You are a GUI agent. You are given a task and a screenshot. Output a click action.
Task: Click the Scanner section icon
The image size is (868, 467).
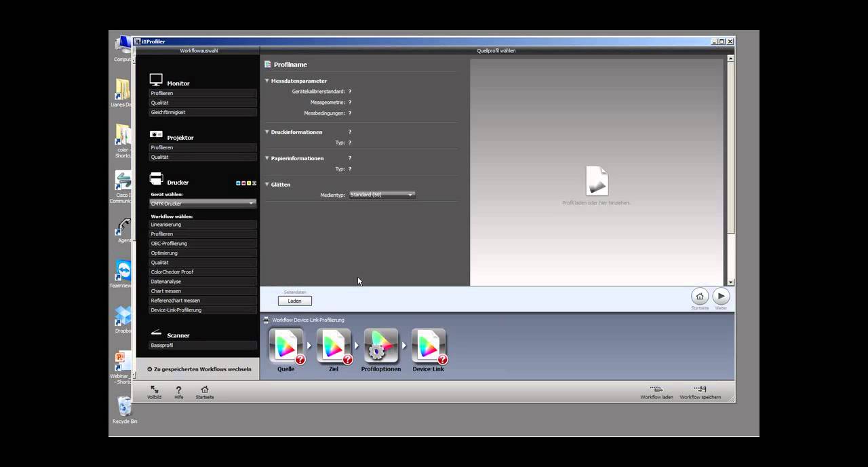(x=156, y=333)
